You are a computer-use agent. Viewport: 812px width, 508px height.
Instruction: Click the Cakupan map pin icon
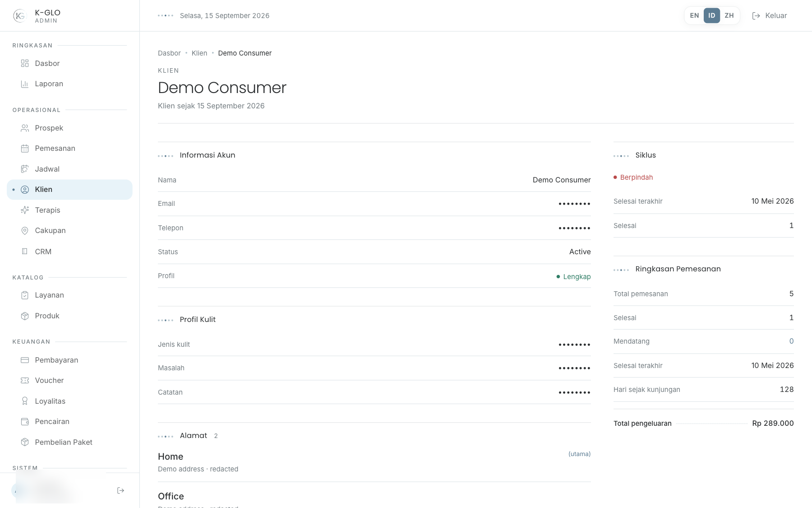[25, 231]
